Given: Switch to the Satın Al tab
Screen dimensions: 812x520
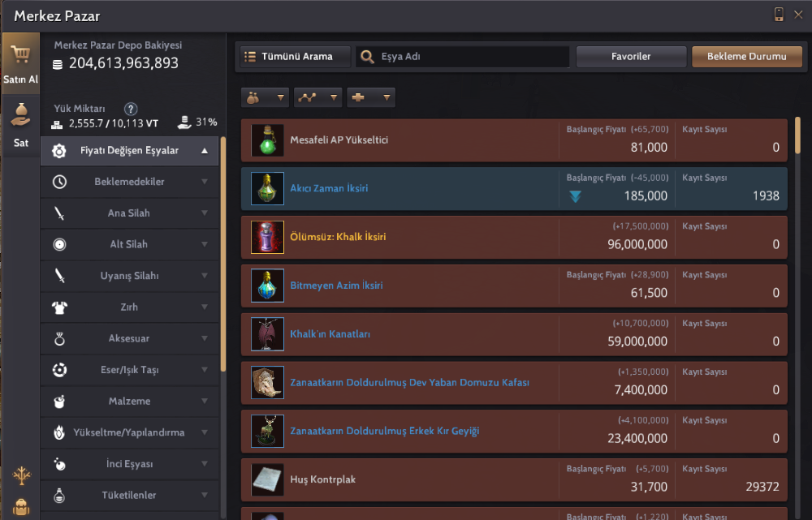Looking at the screenshot, I should click(x=20, y=63).
